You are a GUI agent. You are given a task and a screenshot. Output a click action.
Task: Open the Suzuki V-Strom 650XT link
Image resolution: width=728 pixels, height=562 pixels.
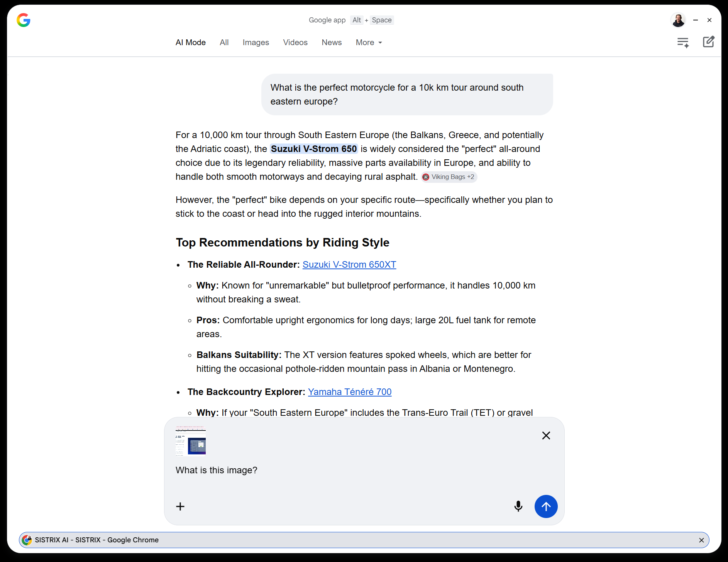tap(349, 265)
